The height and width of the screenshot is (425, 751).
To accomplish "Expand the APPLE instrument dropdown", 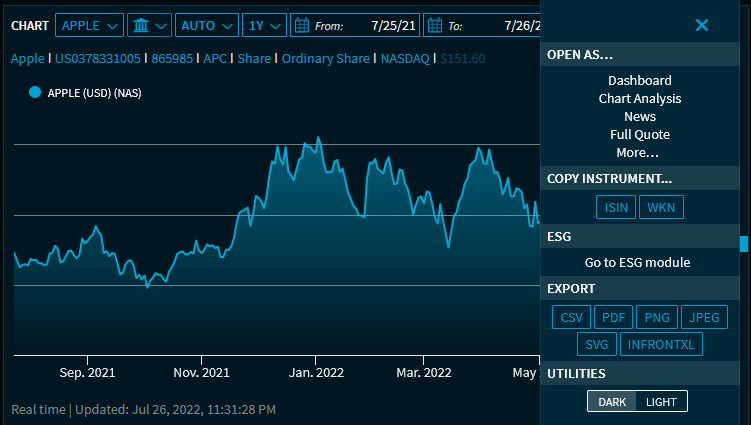I will pyautogui.click(x=90, y=25).
